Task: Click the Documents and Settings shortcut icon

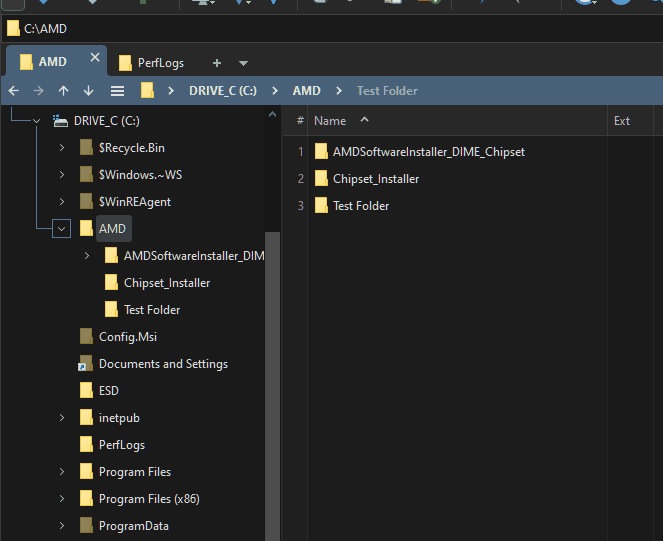Action: coord(85,364)
